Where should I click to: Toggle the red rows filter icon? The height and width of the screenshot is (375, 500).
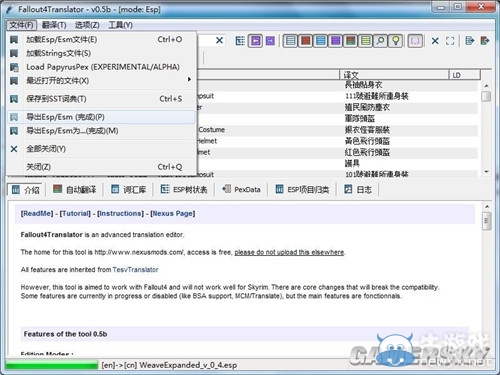(x=306, y=41)
